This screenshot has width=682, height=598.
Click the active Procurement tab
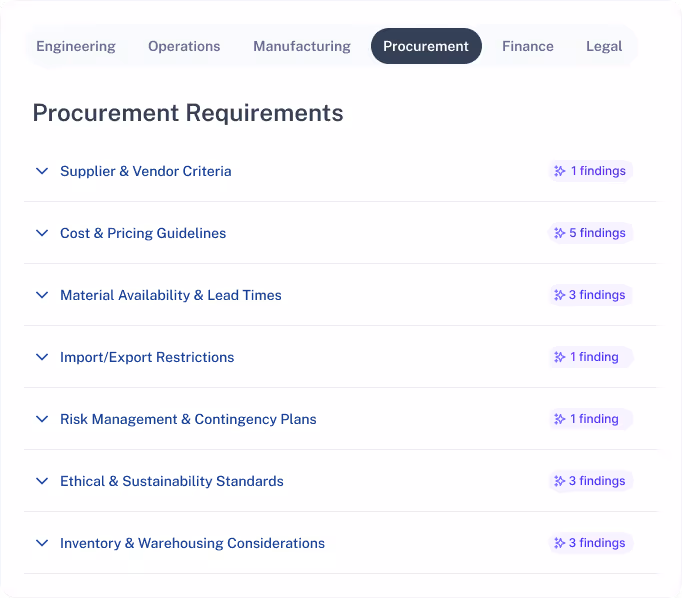point(426,46)
